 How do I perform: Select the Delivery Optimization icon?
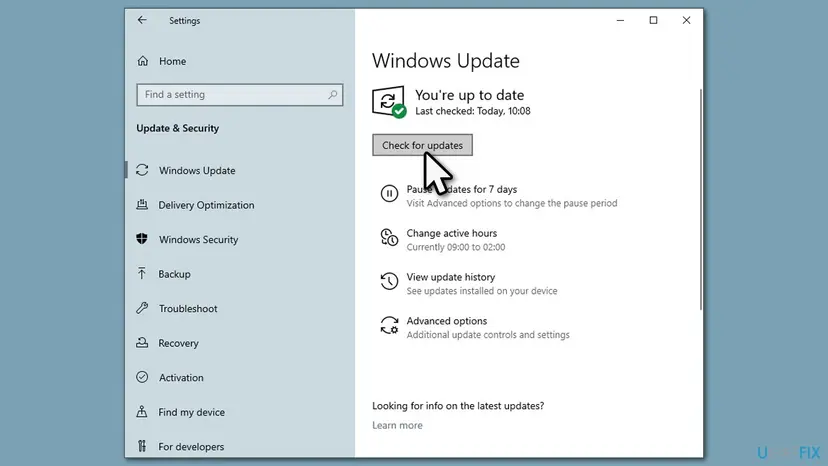(142, 204)
